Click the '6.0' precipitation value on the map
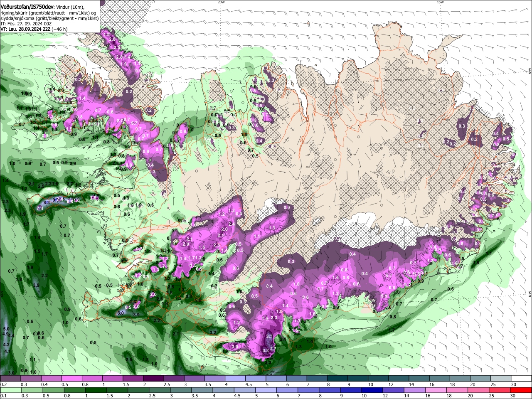Viewport: 532px width, 399px height. click(121, 313)
